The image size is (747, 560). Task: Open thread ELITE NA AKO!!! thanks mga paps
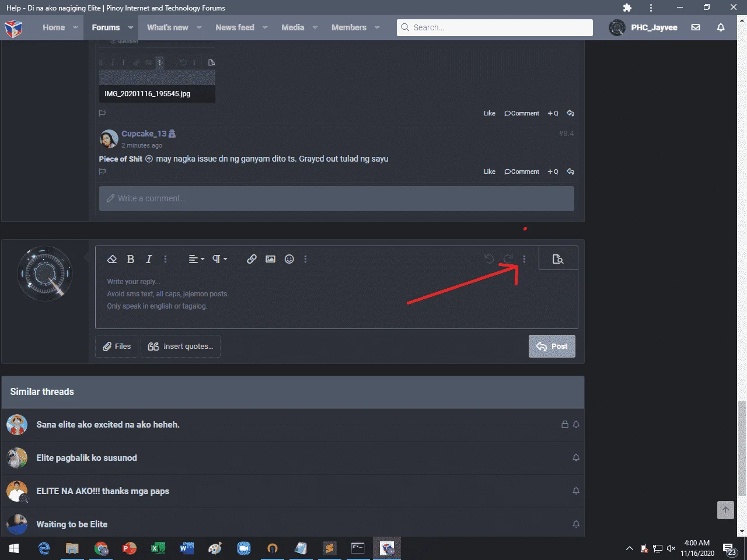[103, 491]
